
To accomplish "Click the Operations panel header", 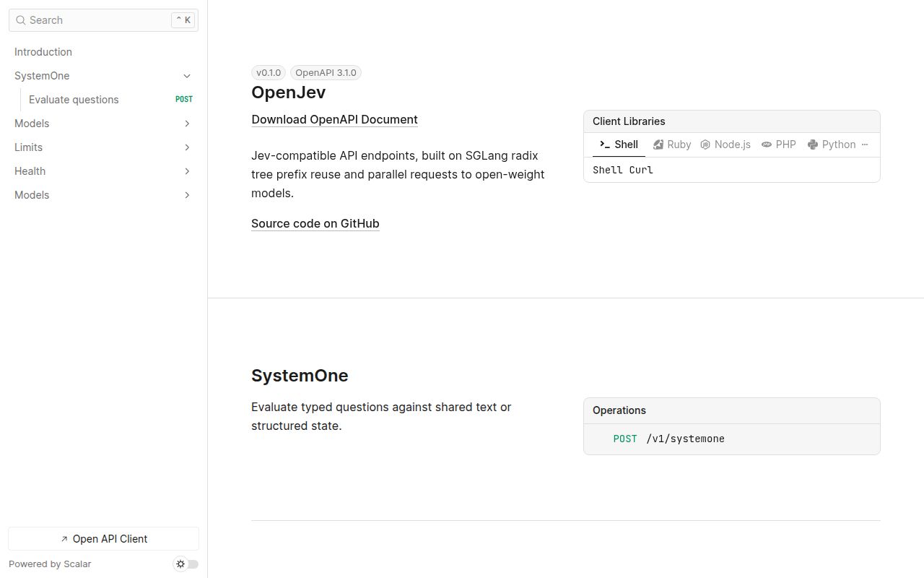I will pyautogui.click(x=732, y=410).
